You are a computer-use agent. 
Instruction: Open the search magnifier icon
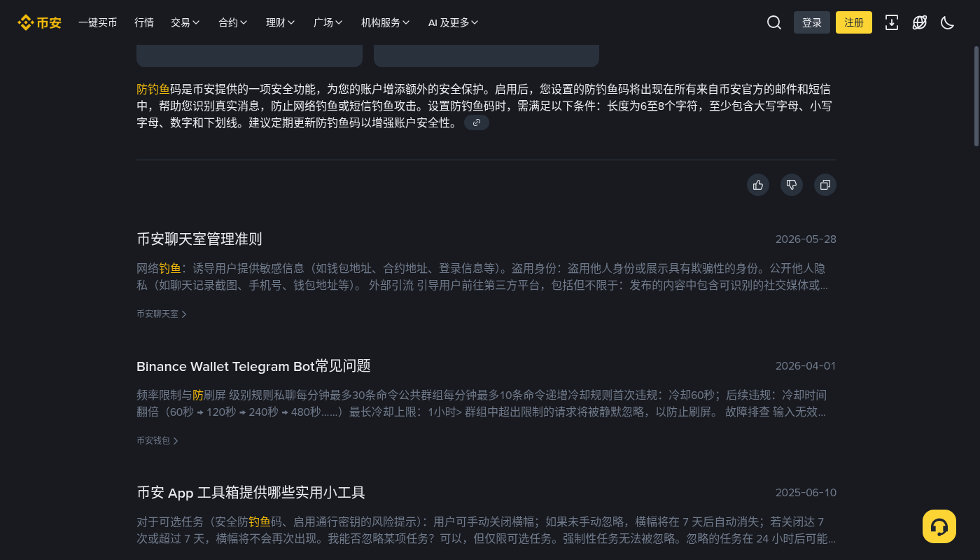pyautogui.click(x=774, y=22)
